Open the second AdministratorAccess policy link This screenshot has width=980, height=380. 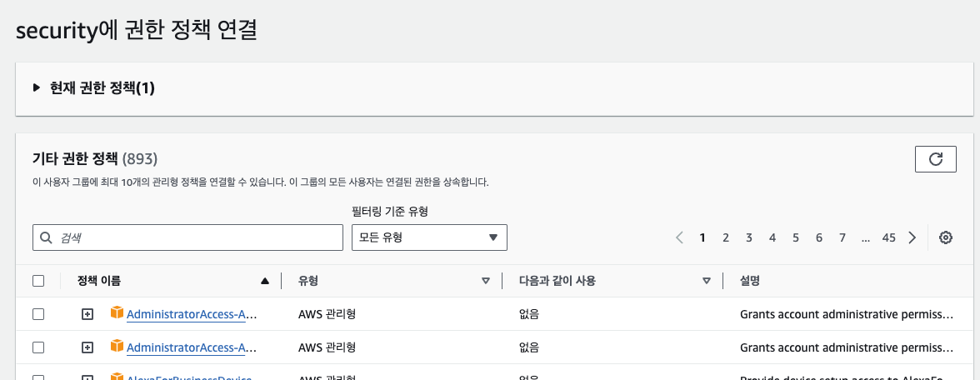(191, 347)
